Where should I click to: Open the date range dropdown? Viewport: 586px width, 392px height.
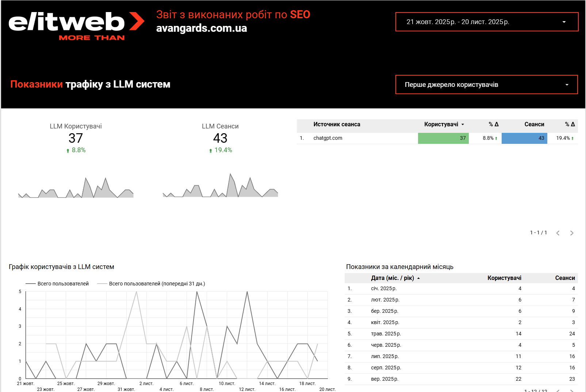click(x=487, y=22)
